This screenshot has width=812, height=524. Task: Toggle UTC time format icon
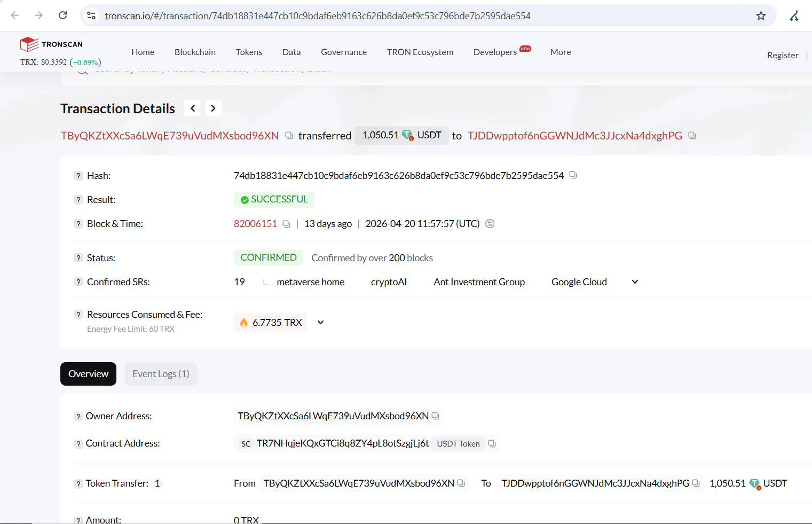pos(490,224)
